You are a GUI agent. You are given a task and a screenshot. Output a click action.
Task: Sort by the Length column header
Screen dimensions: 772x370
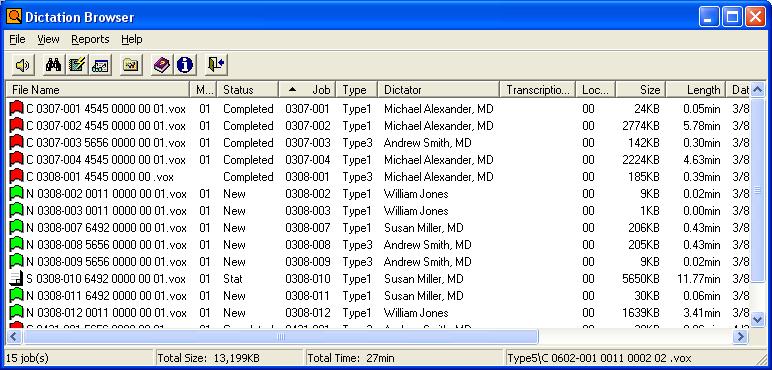pyautogui.click(x=696, y=90)
